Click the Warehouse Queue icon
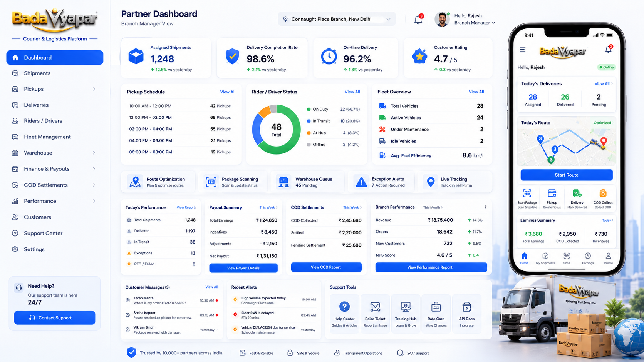 [x=284, y=182]
